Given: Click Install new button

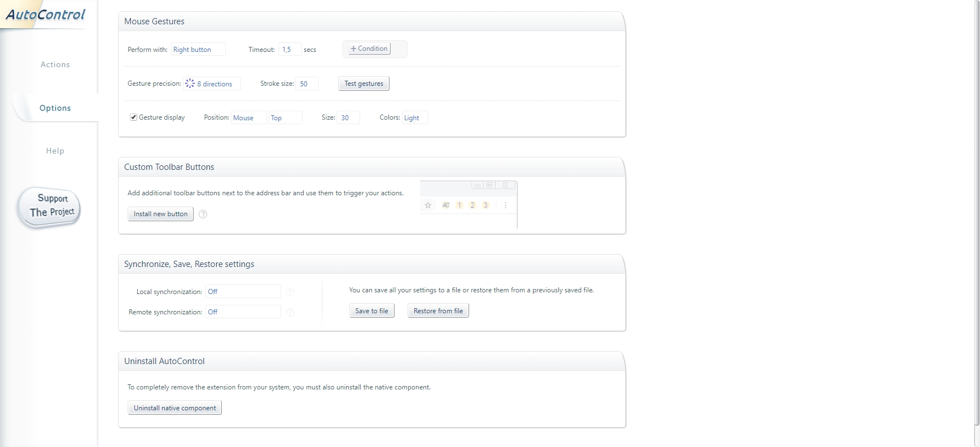Looking at the screenshot, I should pyautogui.click(x=160, y=214).
